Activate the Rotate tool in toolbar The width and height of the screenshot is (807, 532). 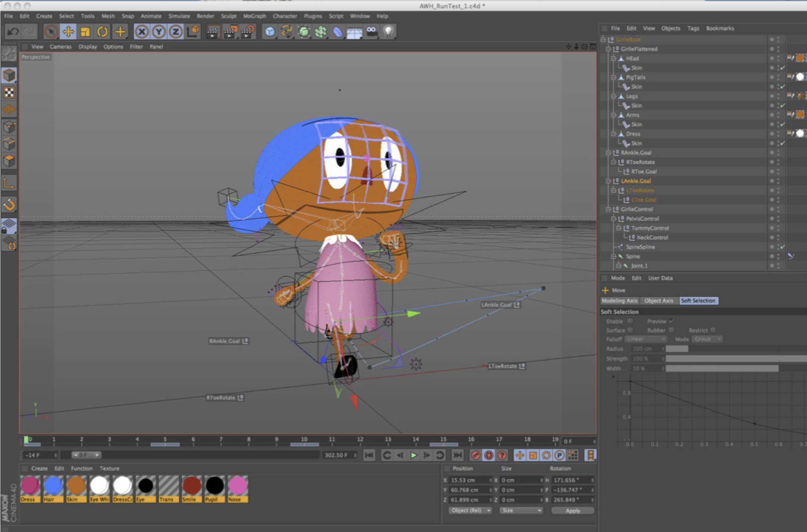click(102, 32)
